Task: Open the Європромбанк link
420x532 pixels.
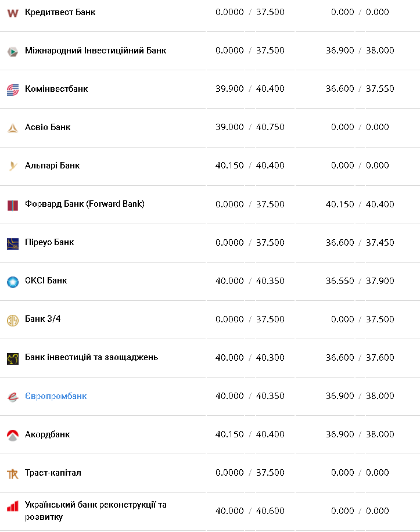Action: (56, 396)
